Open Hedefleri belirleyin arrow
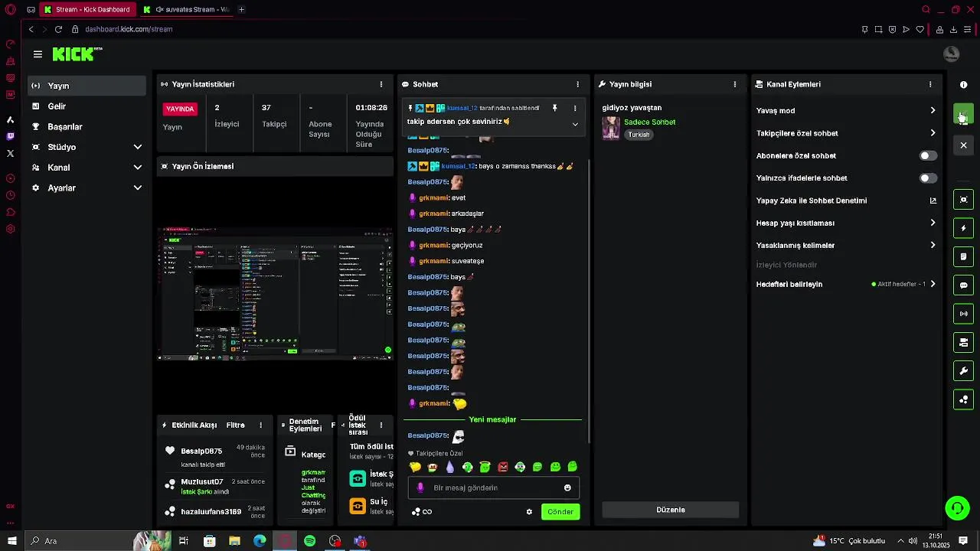 point(933,284)
